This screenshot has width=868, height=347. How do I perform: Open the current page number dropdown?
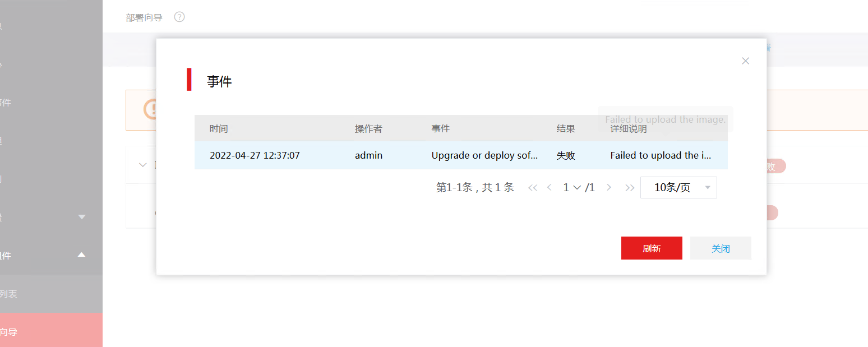tap(572, 188)
